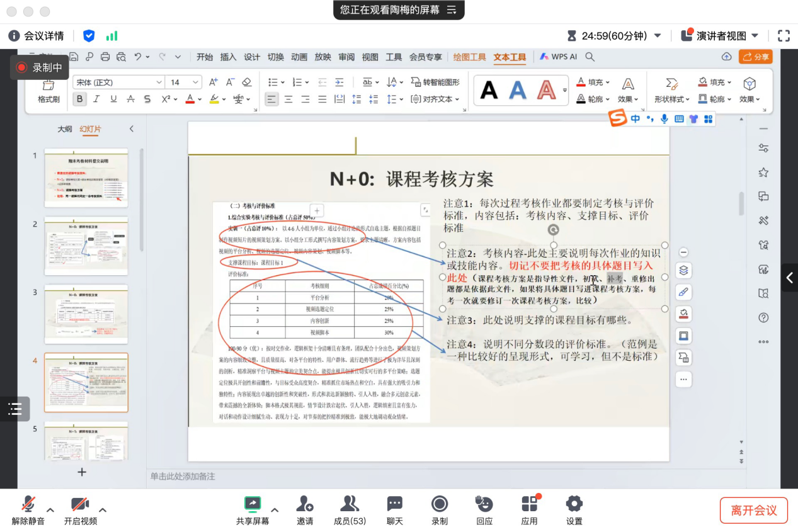Image resolution: width=798 pixels, height=532 pixels.
Task: Click the record icon in meeting bar
Action: pos(439,504)
